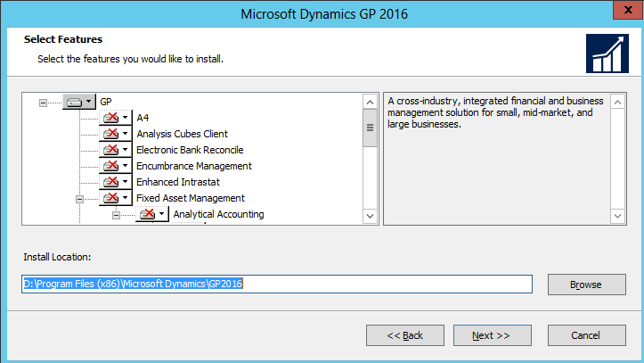This screenshot has height=363, width=644.
Task: Select Analysis Cubes Client feature label
Action: coord(182,134)
